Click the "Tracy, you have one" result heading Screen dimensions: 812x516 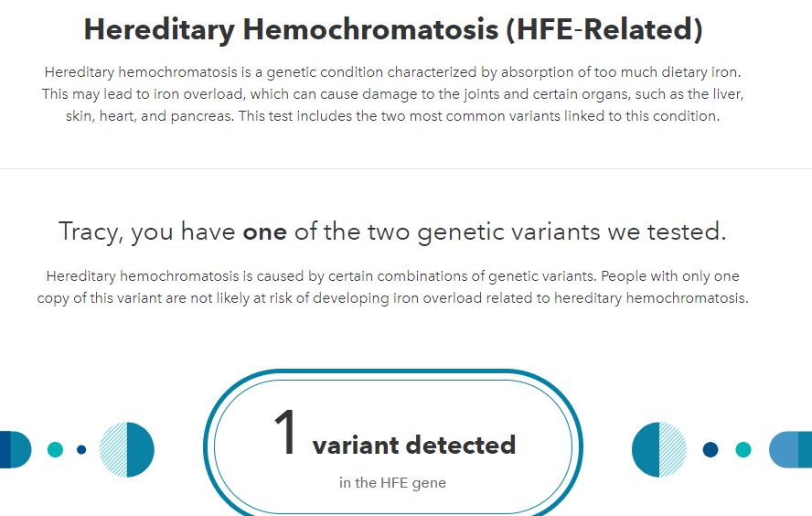392,231
